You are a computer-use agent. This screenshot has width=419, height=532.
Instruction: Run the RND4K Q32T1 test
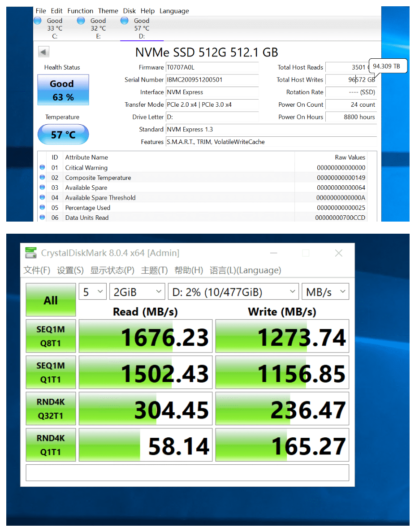(x=51, y=409)
